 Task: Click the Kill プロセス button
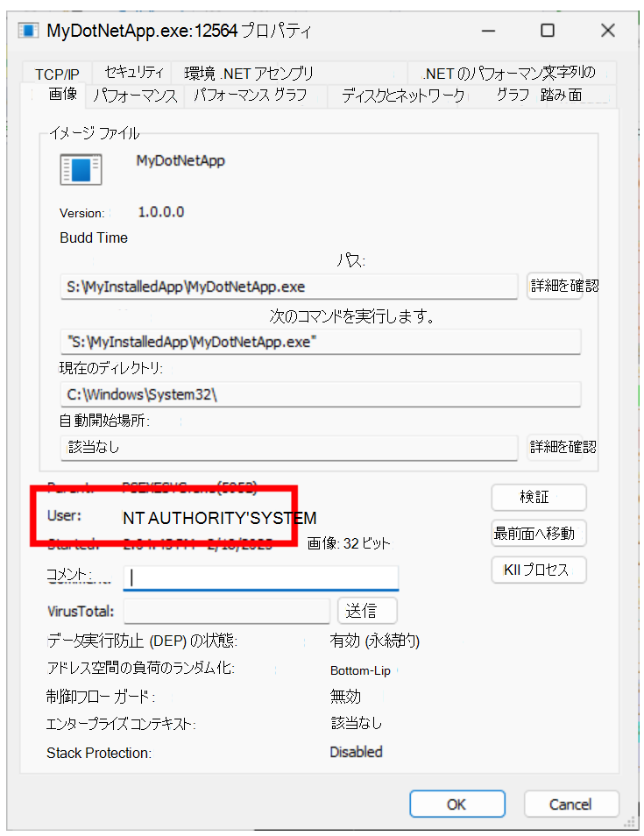point(539,570)
